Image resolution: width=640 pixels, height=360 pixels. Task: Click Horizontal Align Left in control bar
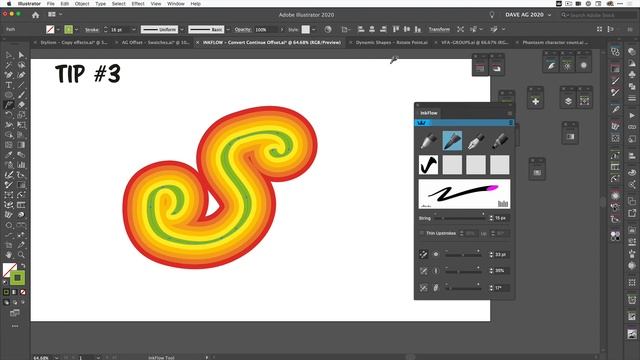point(361,29)
